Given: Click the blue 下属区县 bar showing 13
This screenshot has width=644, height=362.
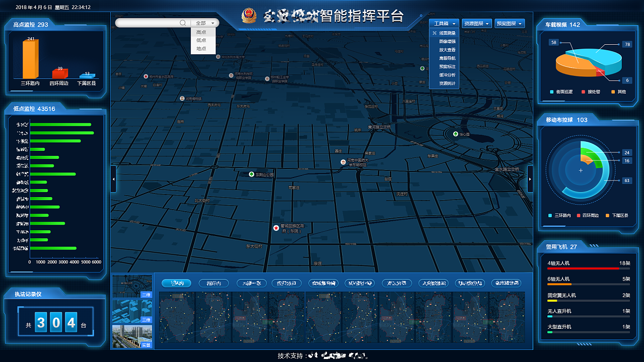Looking at the screenshot, I should pos(87,76).
